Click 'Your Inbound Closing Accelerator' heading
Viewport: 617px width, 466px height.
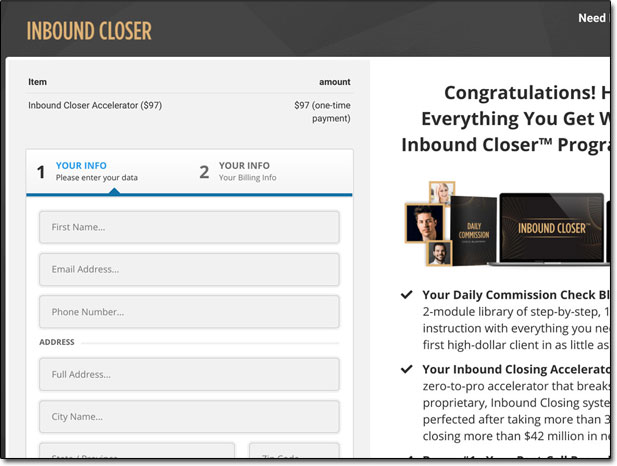(515, 369)
